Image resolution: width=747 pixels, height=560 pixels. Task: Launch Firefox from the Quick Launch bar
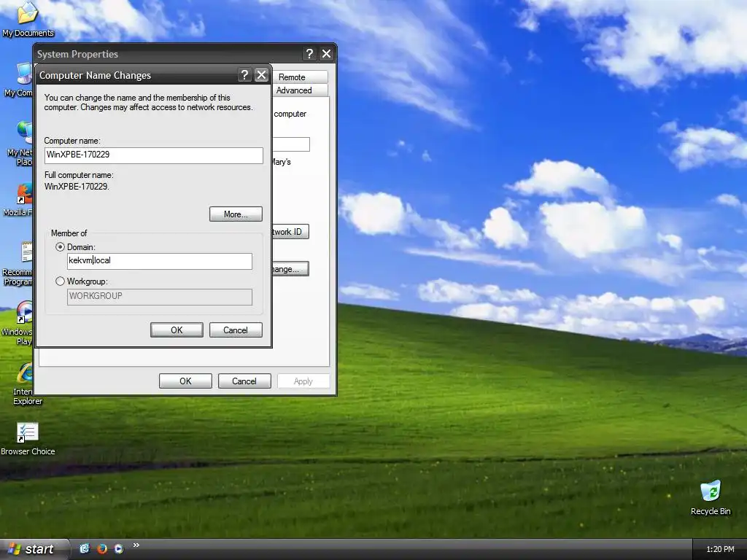pyautogui.click(x=102, y=548)
